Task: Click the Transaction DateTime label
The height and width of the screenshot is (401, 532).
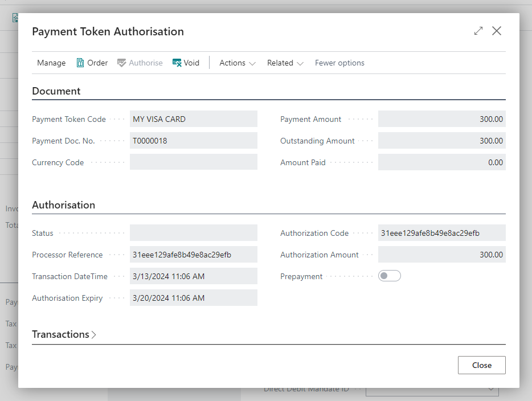Action: click(x=69, y=276)
